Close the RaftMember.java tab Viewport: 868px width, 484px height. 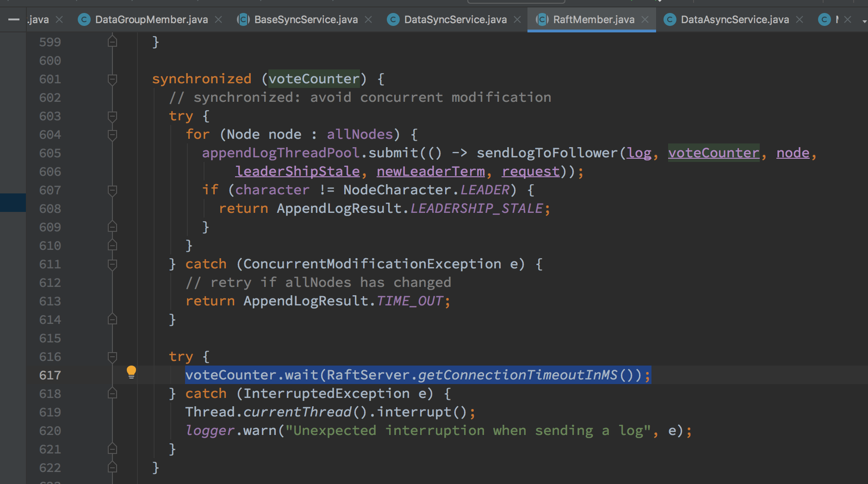click(x=645, y=19)
